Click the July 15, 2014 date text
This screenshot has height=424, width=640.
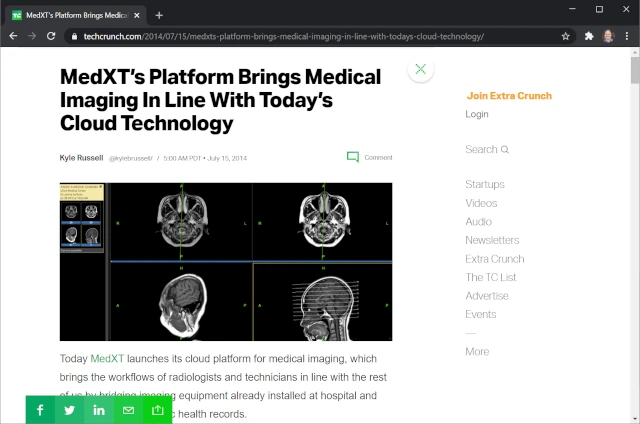[x=227, y=158]
